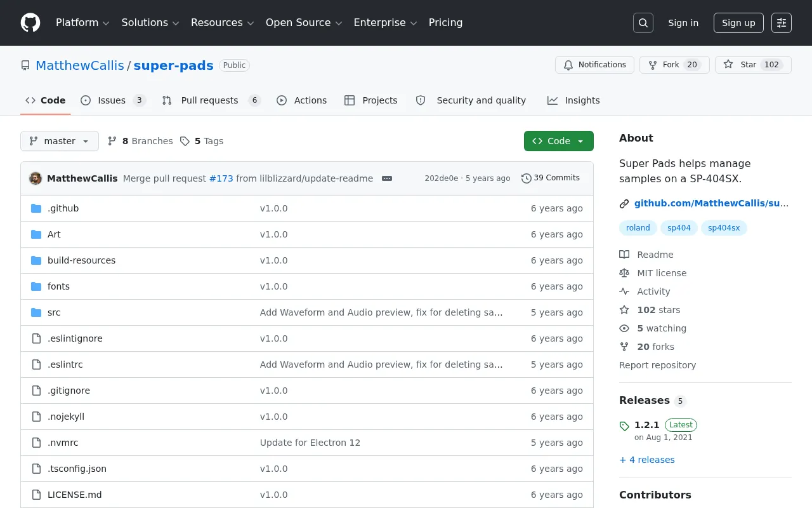Switch to the Projects tab
812x508 pixels.
(371, 100)
